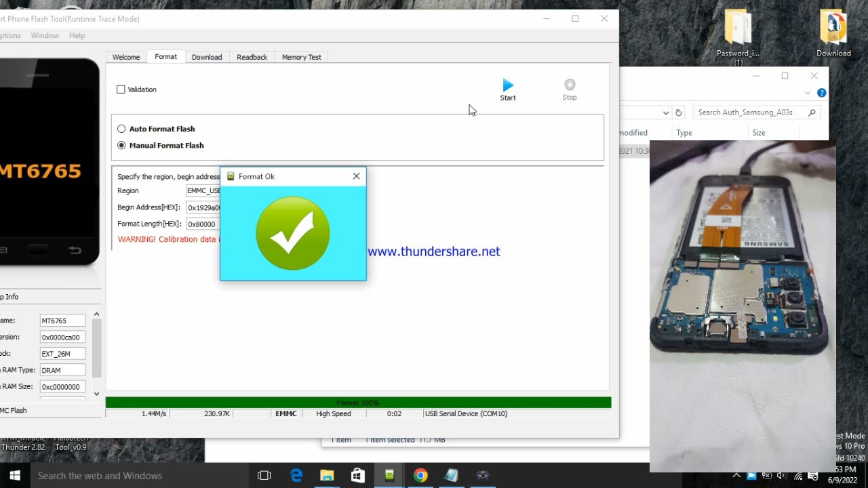Click the EXT_26M clock field

62,354
